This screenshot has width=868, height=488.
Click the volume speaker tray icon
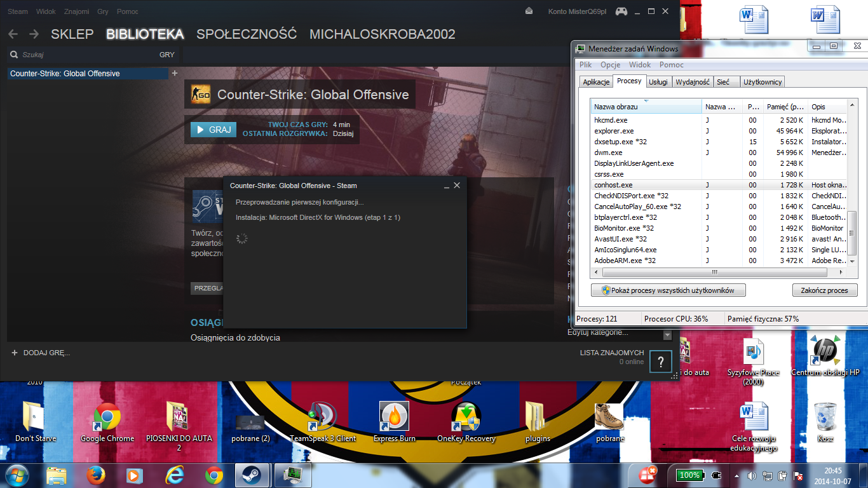click(751, 475)
